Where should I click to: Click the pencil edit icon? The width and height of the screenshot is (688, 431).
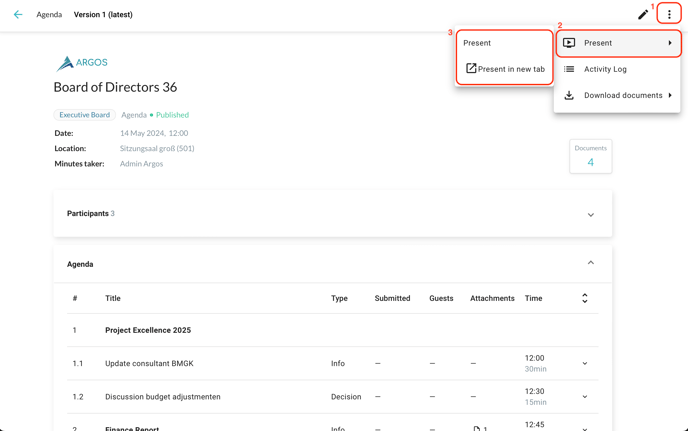(x=643, y=15)
